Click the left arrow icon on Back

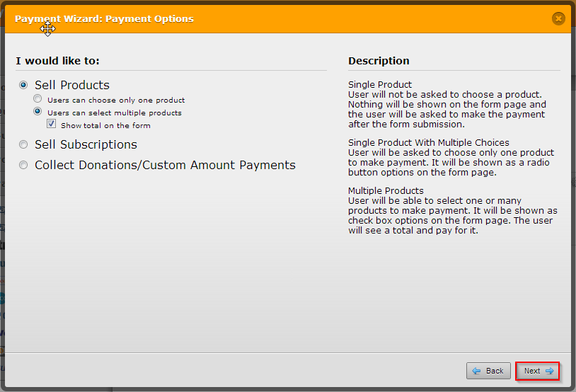click(x=477, y=371)
